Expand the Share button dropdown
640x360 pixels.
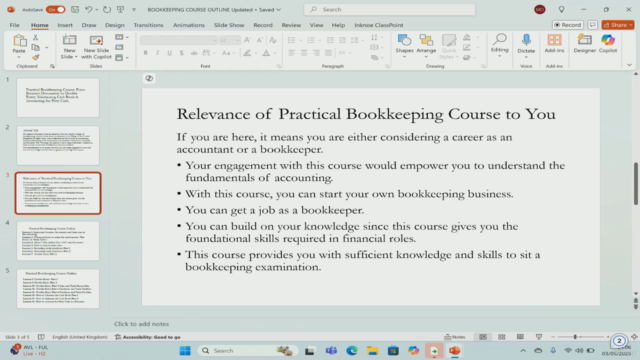pyautogui.click(x=631, y=25)
